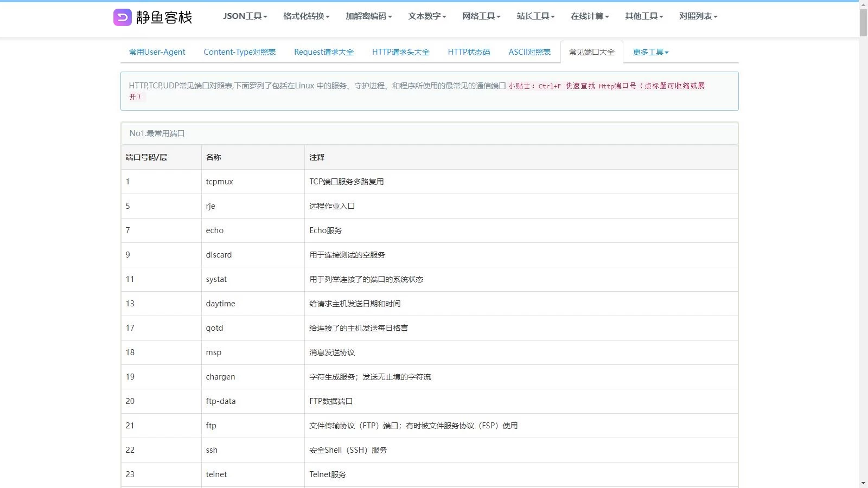Select the 常见端口大全 tab

tap(591, 52)
